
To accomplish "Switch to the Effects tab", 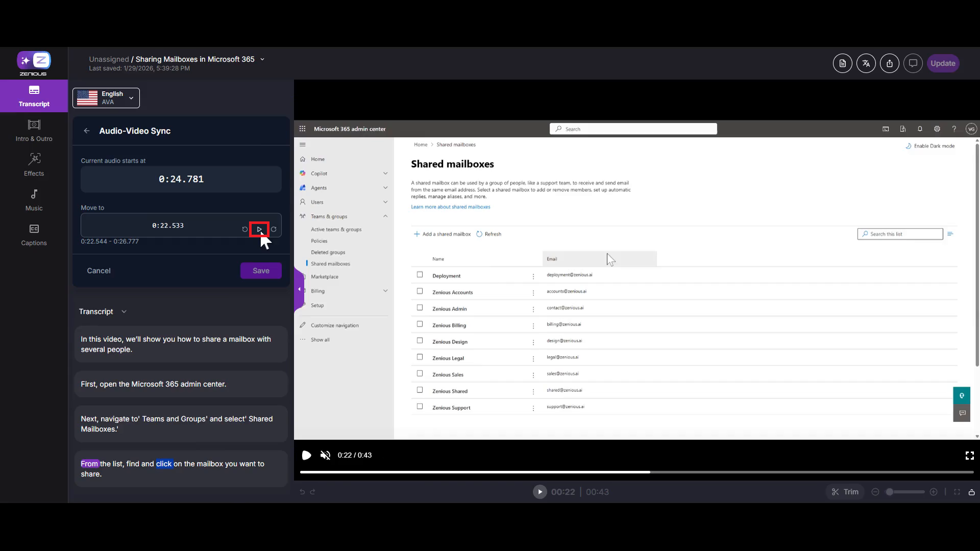I will (34, 165).
